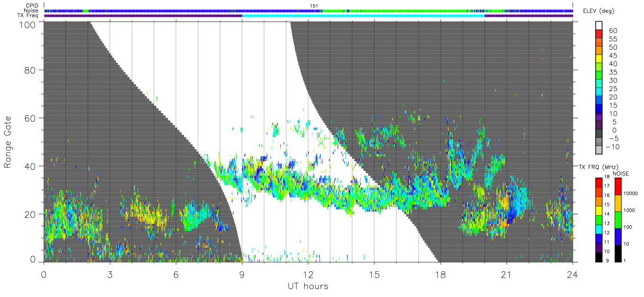Image resolution: width=644 pixels, height=297 pixels.
Task: Click the Noise color strip above the plot
Action: [x=308, y=10]
